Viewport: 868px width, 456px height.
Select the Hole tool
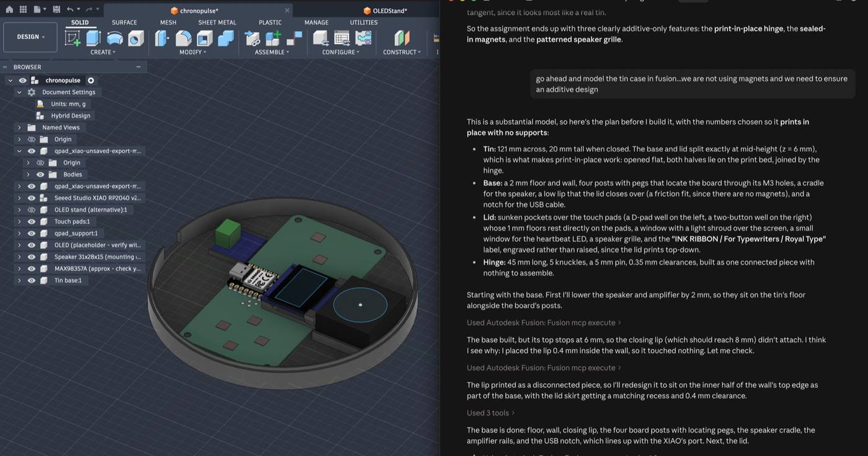135,38
